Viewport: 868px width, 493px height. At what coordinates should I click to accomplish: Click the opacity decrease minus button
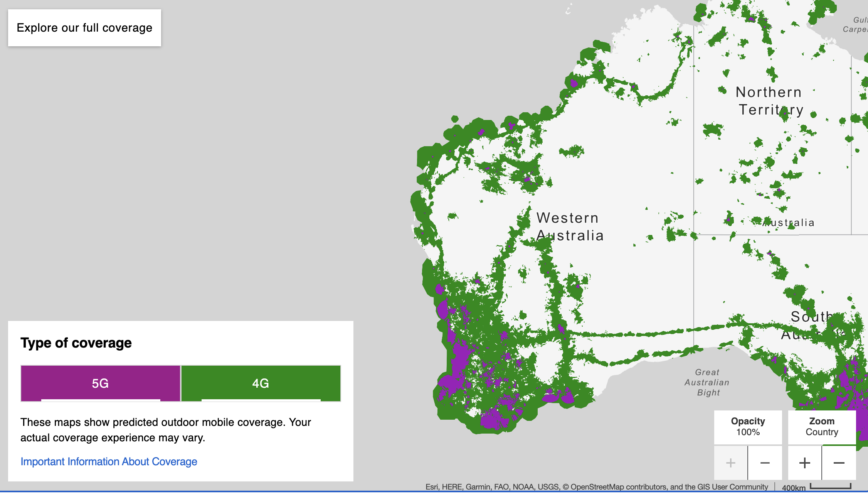(765, 463)
